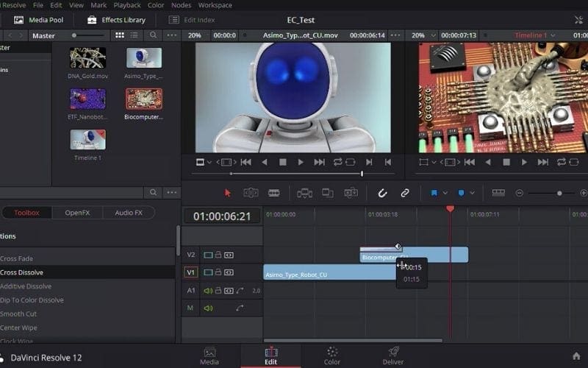This screenshot has width=588, height=368.
Task: Open the media pool options menu dots
Action: coord(172,35)
